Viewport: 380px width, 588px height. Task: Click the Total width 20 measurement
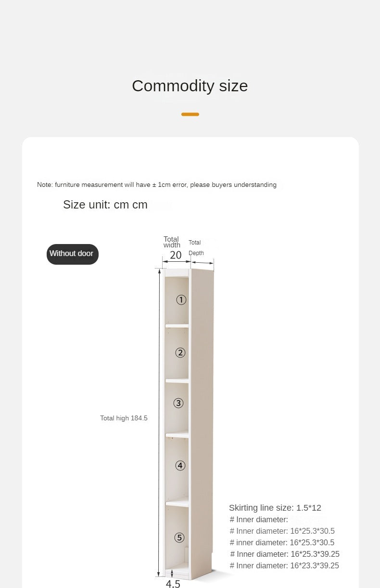(176, 255)
